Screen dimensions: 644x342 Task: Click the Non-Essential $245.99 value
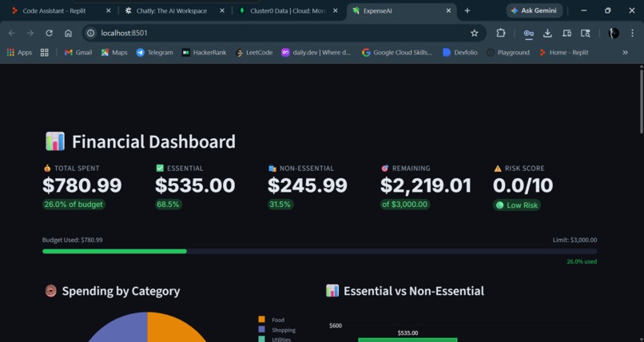307,185
